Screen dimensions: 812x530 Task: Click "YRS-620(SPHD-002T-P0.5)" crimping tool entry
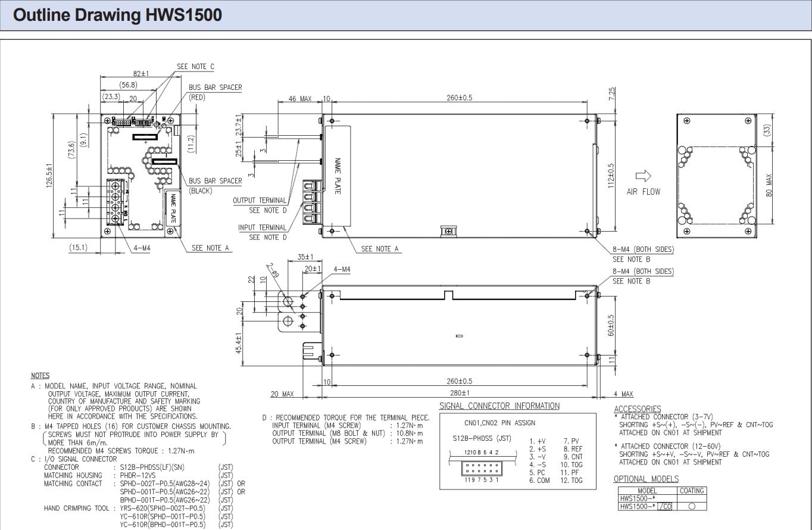coord(163,508)
